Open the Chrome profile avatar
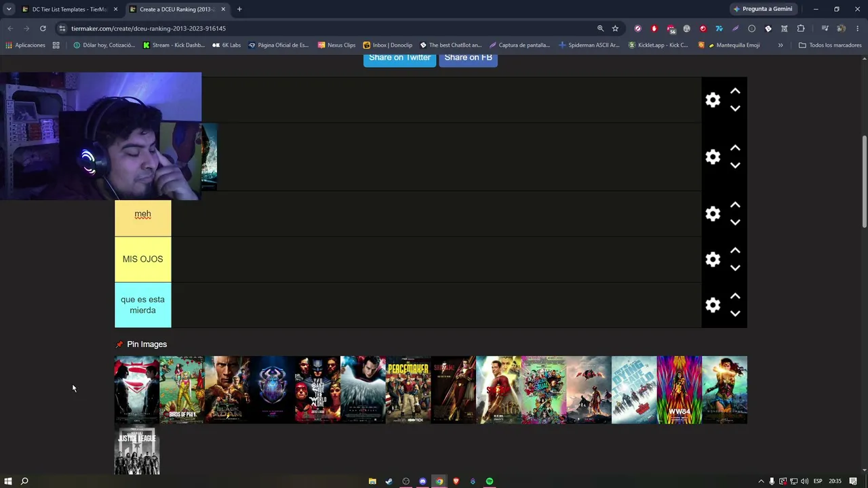868x488 pixels. 841,28
